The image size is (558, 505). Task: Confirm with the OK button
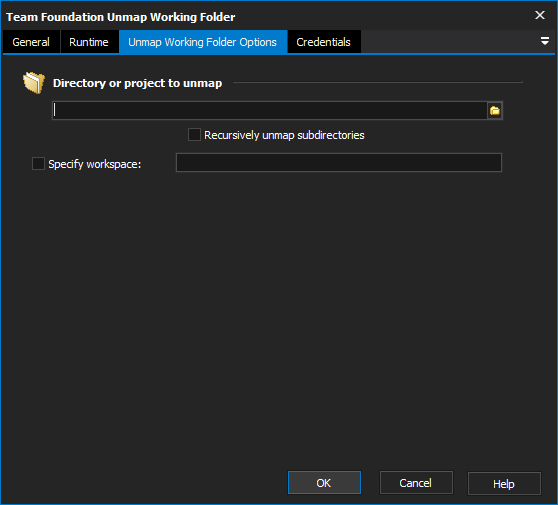tap(324, 483)
